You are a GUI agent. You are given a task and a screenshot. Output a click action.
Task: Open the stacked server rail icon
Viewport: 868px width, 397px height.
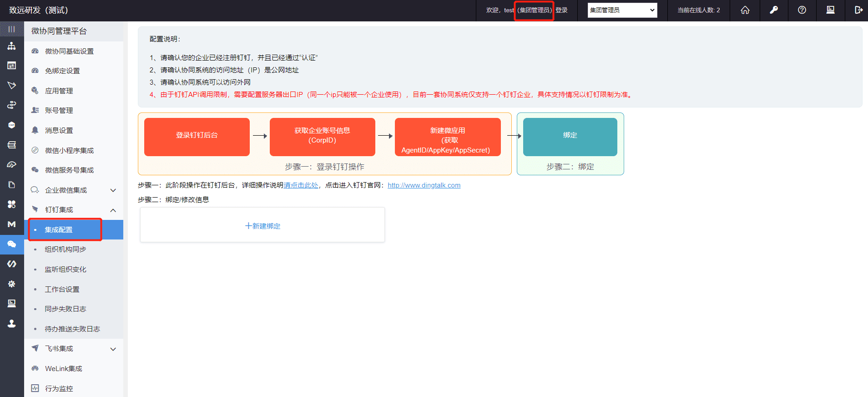(12, 145)
